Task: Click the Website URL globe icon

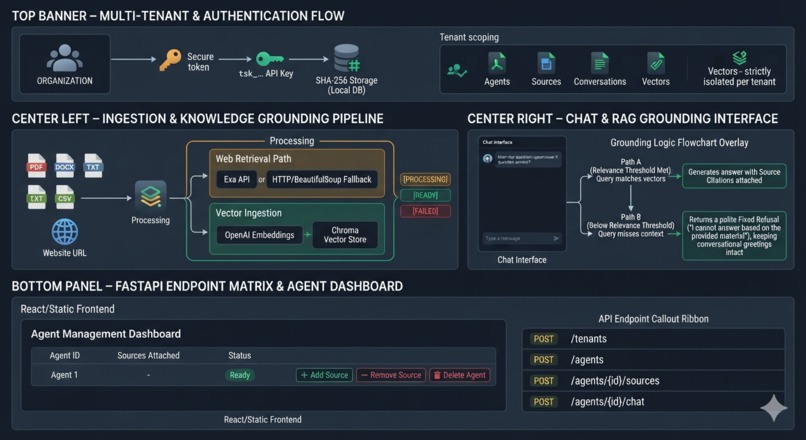Action: click(65, 232)
